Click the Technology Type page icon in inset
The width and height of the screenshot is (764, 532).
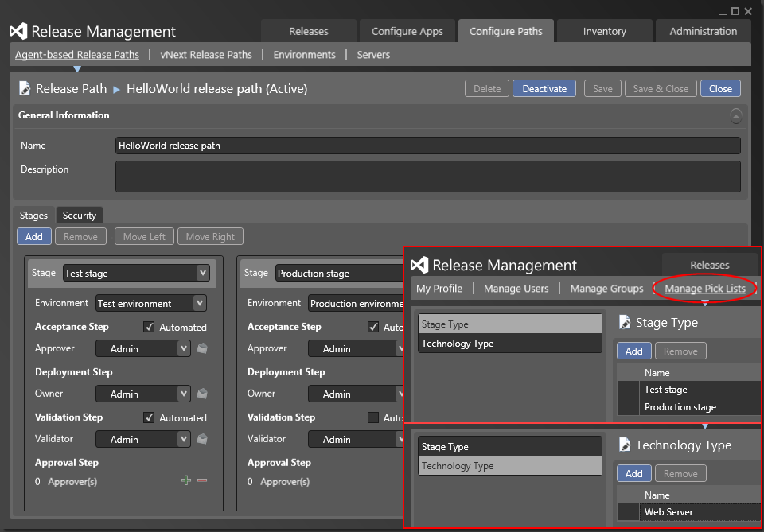point(624,445)
